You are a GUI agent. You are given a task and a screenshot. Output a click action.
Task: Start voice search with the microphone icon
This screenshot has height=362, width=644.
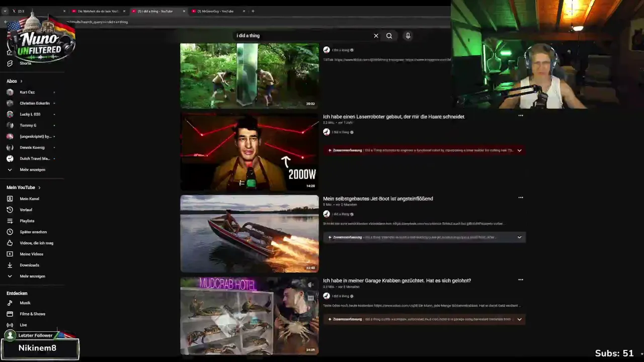click(408, 36)
